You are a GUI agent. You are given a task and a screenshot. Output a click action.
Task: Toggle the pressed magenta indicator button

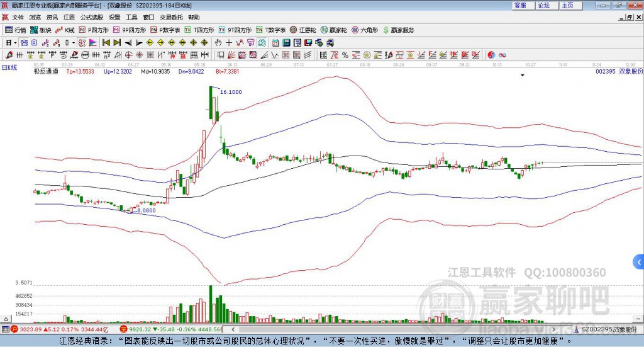pyautogui.click(x=82, y=43)
